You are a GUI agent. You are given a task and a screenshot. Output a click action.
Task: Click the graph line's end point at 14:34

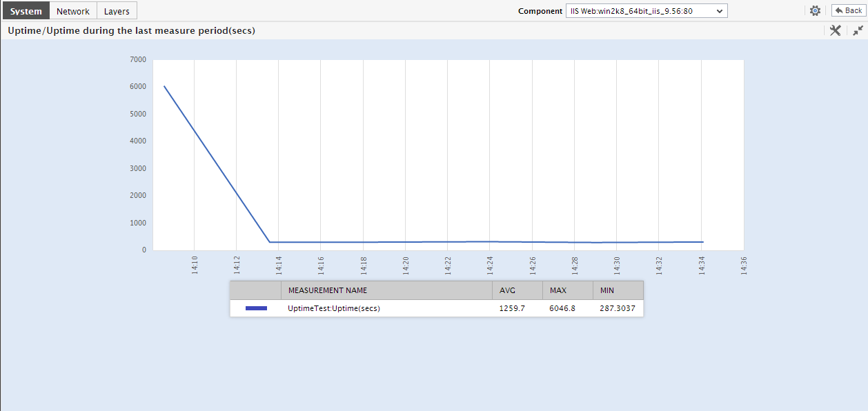pos(702,242)
